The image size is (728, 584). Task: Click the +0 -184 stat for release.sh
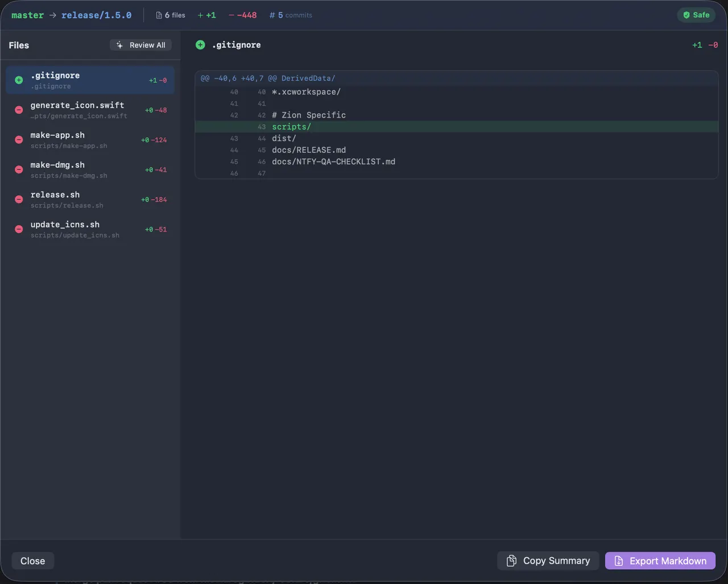tap(154, 200)
